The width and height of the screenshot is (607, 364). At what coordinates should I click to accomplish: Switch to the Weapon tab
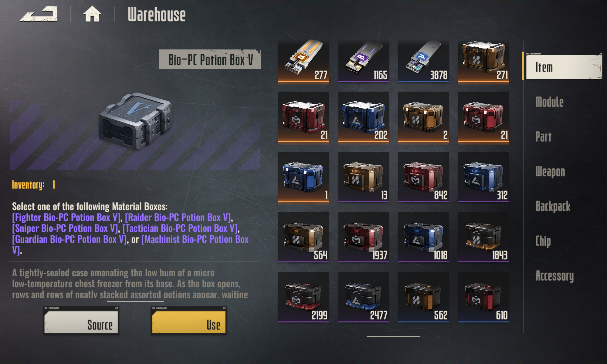click(550, 172)
